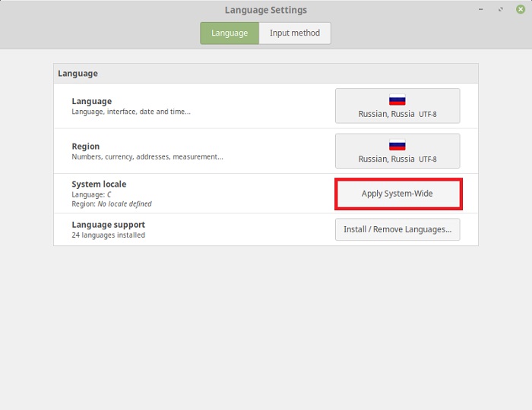Viewport: 532px width, 410px height.
Task: Click the Apply System-Wide button
Action: coord(398,194)
